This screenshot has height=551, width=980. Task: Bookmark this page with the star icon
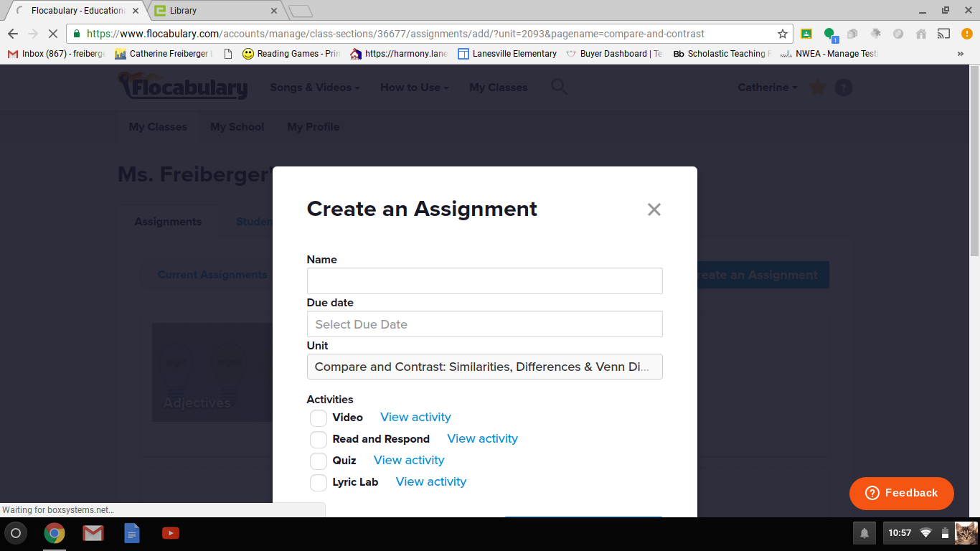point(783,34)
